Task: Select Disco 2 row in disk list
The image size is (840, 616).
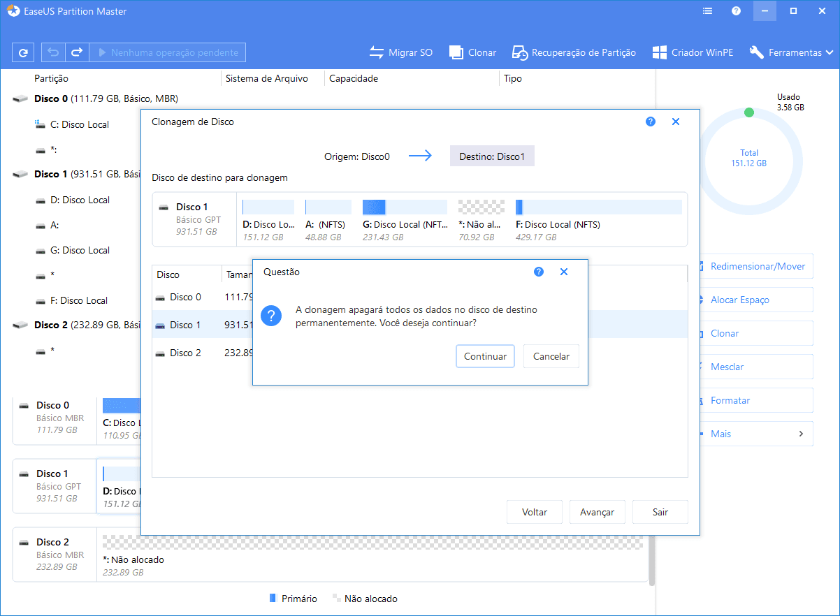Action: click(x=185, y=353)
